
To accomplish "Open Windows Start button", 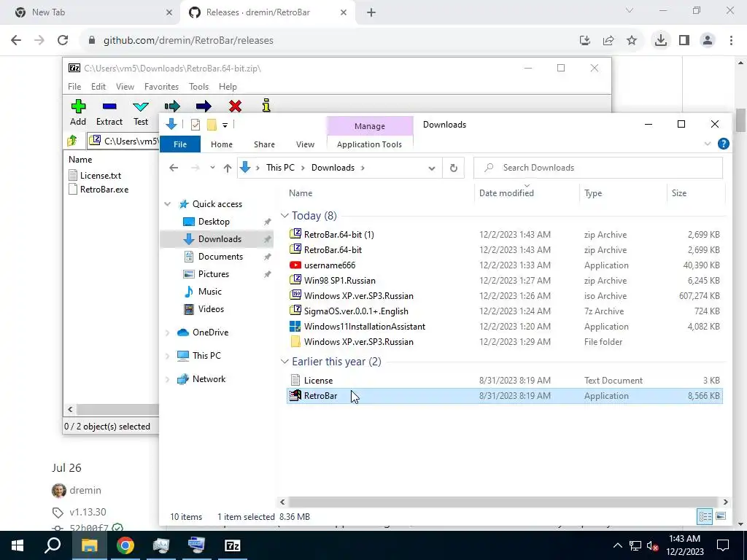I will click(x=18, y=545).
